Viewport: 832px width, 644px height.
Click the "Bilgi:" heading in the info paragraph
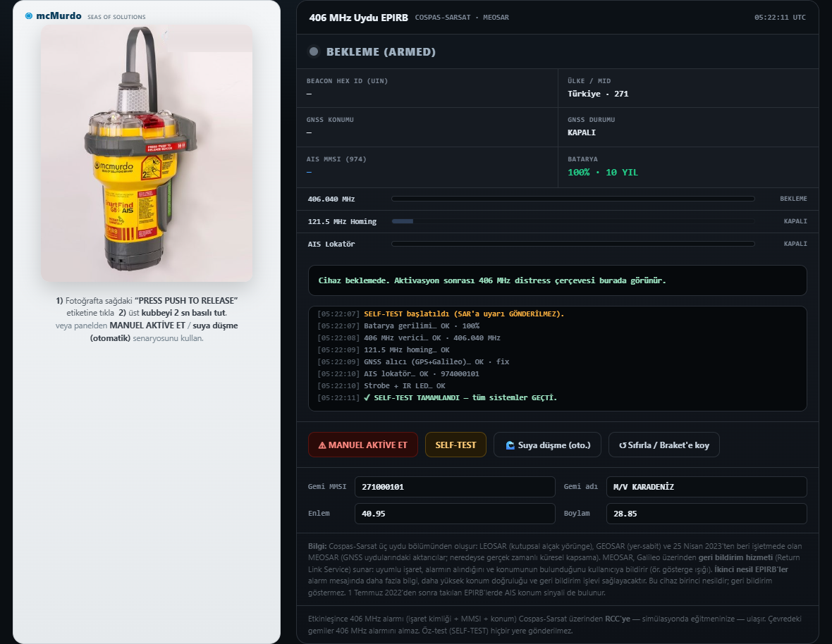coord(317,546)
